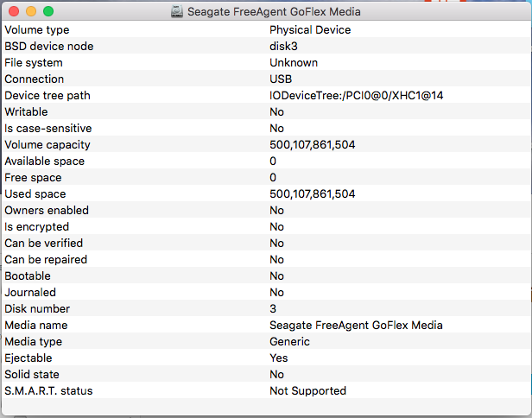Image resolution: width=532 pixels, height=418 pixels.
Task: Select the File system Unknown value
Action: tap(294, 63)
